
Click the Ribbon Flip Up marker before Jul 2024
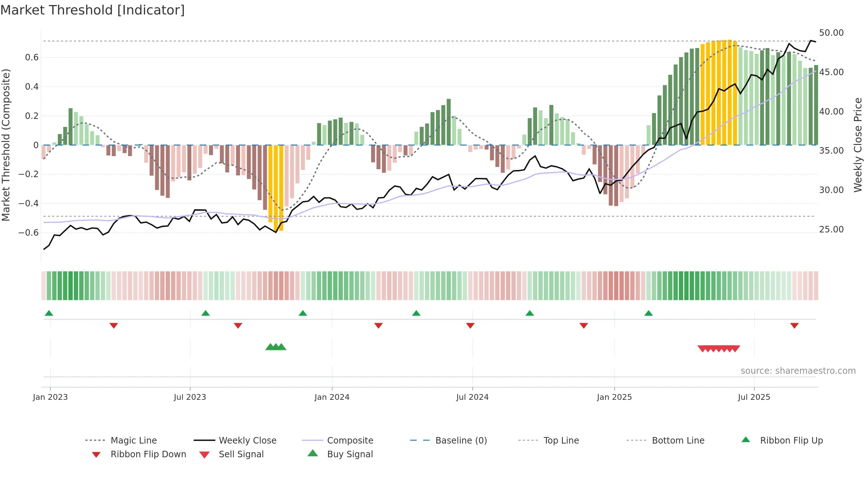pyautogui.click(x=416, y=313)
